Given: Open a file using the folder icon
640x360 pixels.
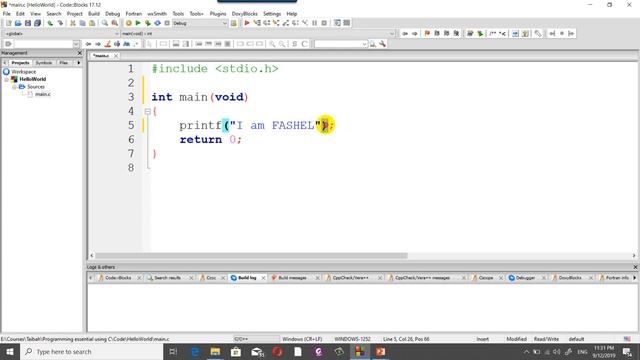Looking at the screenshot, I should [x=18, y=23].
